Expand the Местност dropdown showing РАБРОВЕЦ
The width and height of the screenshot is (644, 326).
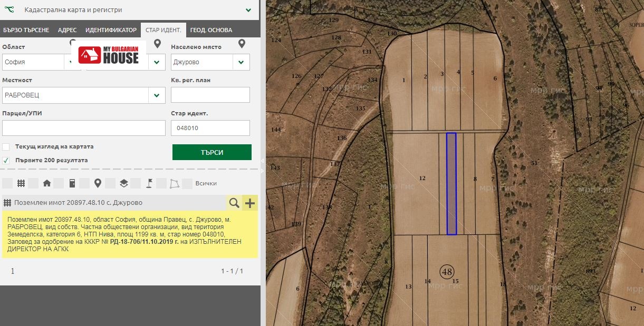(x=157, y=95)
